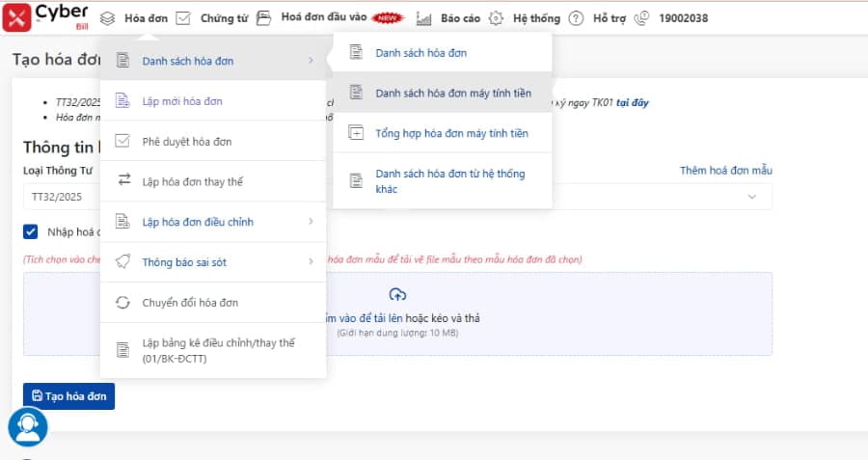Expand the Danh sách hóa đơn submenu arrow
This screenshot has width=868, height=460.
(x=311, y=60)
